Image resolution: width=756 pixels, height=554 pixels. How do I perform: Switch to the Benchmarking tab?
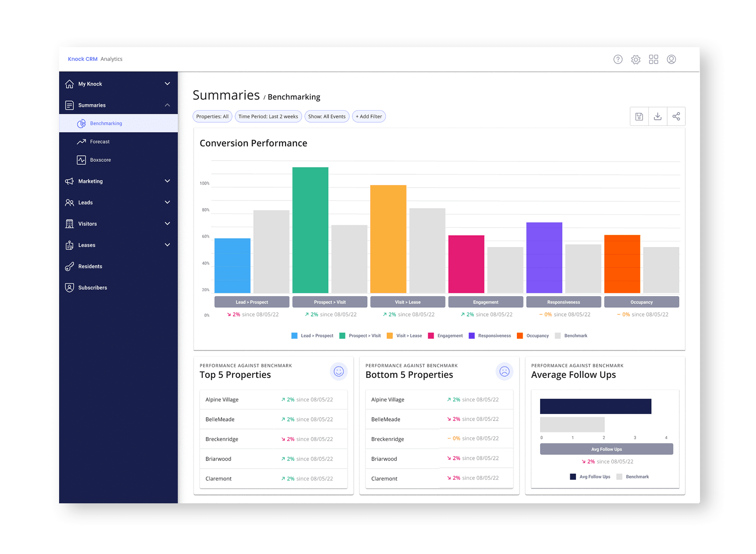point(106,123)
